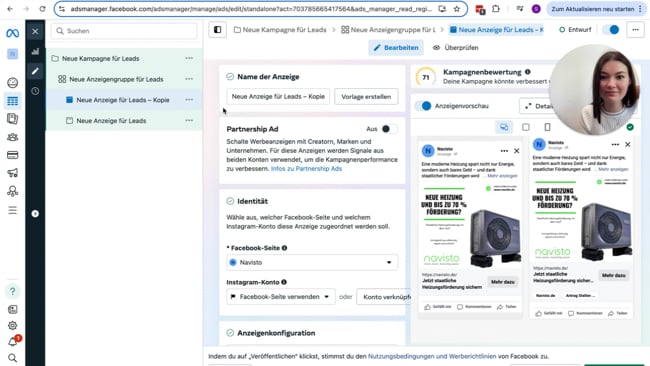Open the Facebook-Seite verwenden dropdown
The width and height of the screenshot is (650, 366).
click(281, 297)
